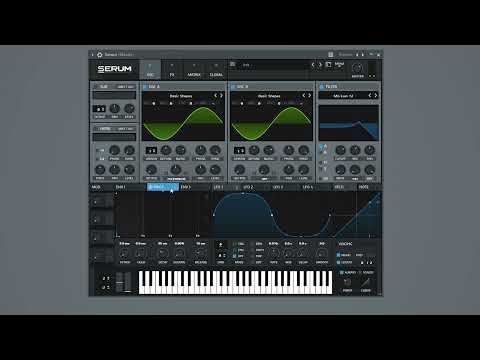Open the OSC A warp mode menu
Image resolution: width=480 pixels, height=360 pixels.
tap(176, 179)
